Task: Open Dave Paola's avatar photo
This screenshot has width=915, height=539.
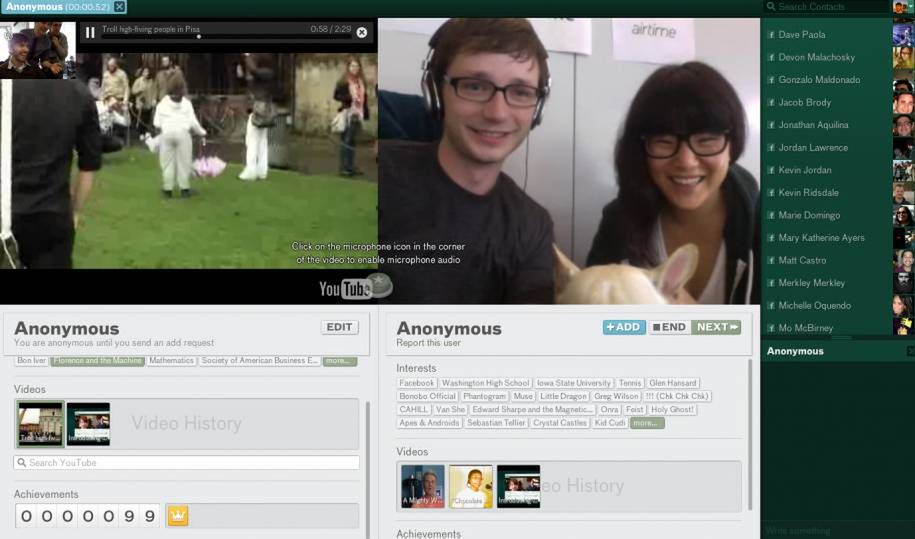Action: click(x=903, y=34)
